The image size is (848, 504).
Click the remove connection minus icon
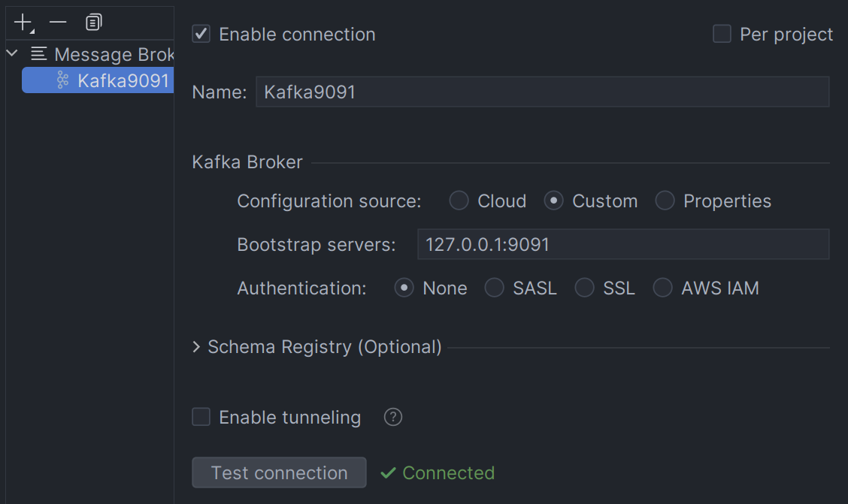(58, 23)
